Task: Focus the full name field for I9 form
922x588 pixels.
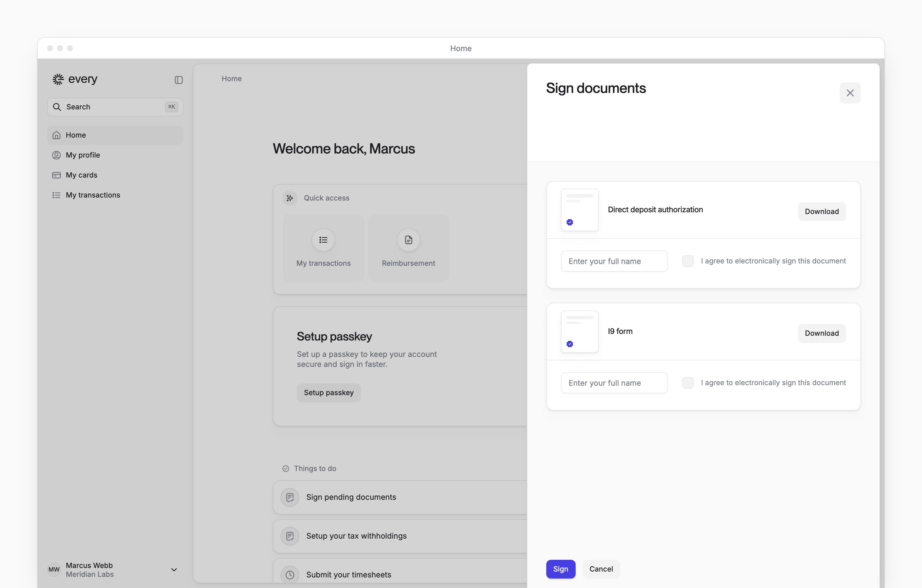Action: (614, 383)
